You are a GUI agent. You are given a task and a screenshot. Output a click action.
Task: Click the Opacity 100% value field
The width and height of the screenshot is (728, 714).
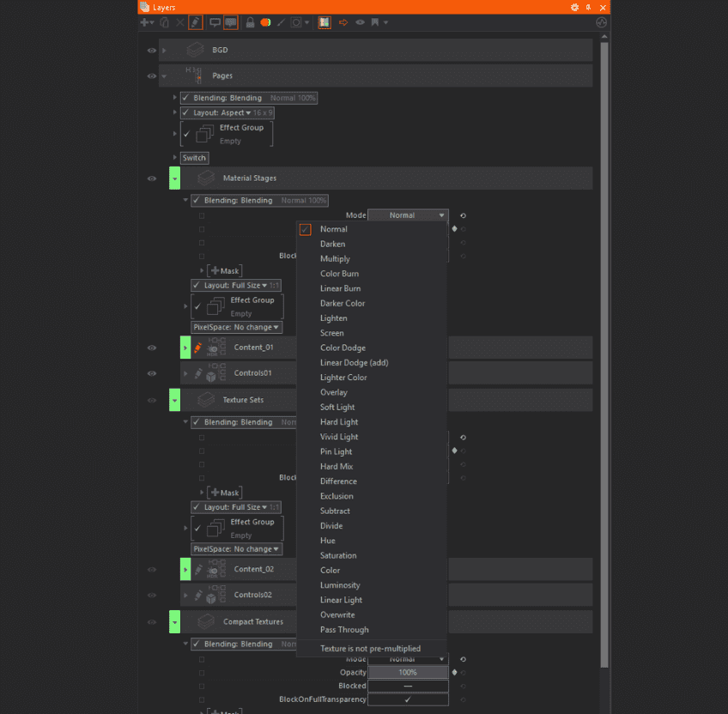coord(408,673)
